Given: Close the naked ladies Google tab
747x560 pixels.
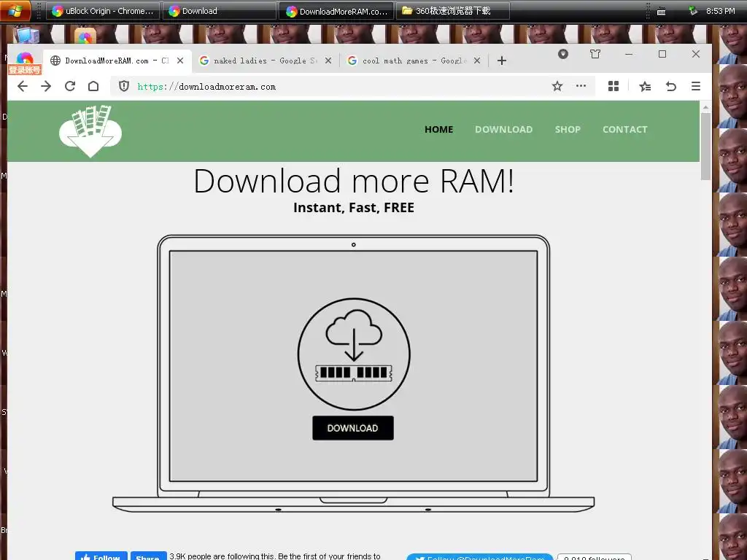Looking at the screenshot, I should (x=328, y=61).
